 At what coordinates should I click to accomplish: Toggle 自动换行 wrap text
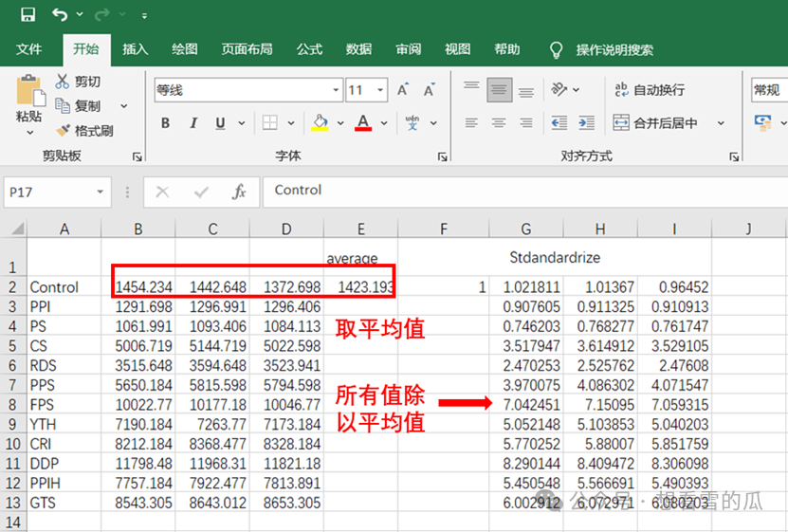click(x=650, y=90)
